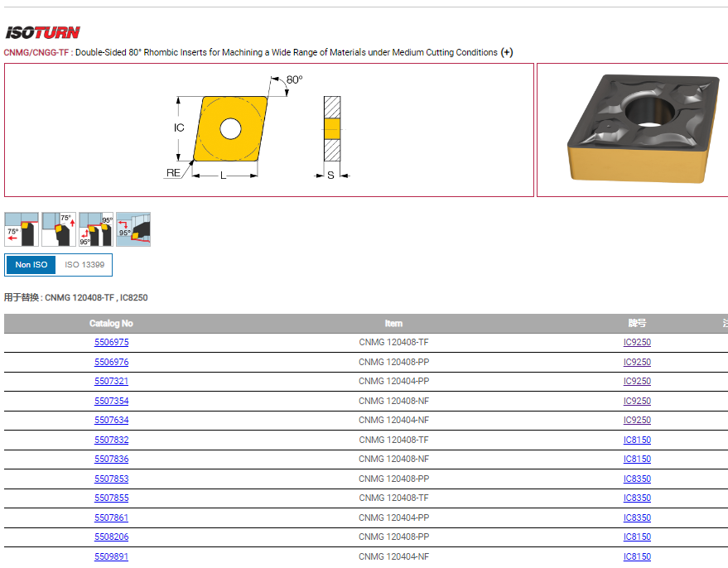Select the Non ISO toggle option
728x568 pixels.
(31, 265)
